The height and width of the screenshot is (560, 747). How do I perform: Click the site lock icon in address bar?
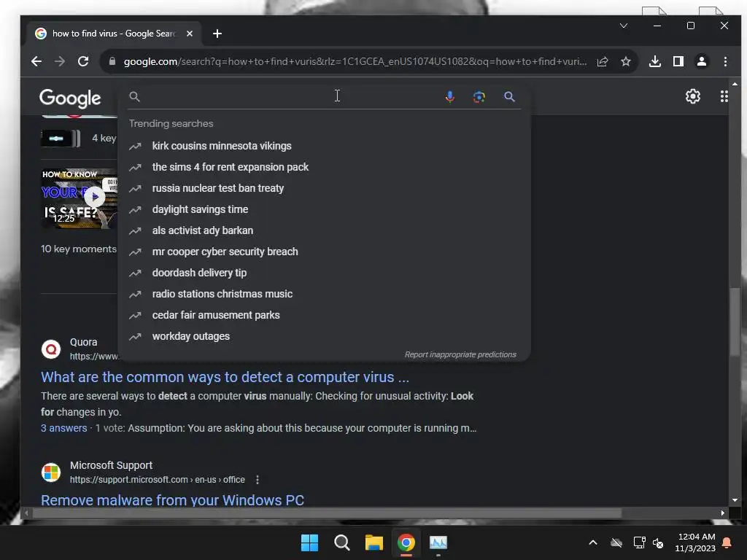coord(112,61)
